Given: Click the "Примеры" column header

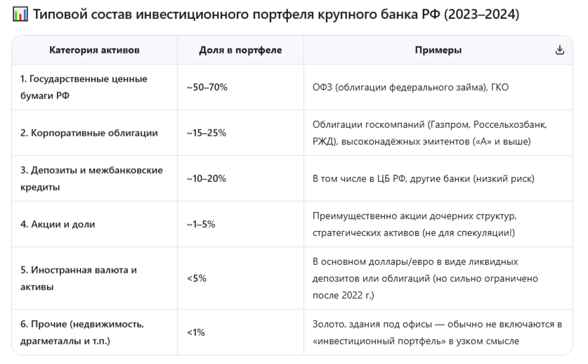Looking at the screenshot, I should (433, 50).
